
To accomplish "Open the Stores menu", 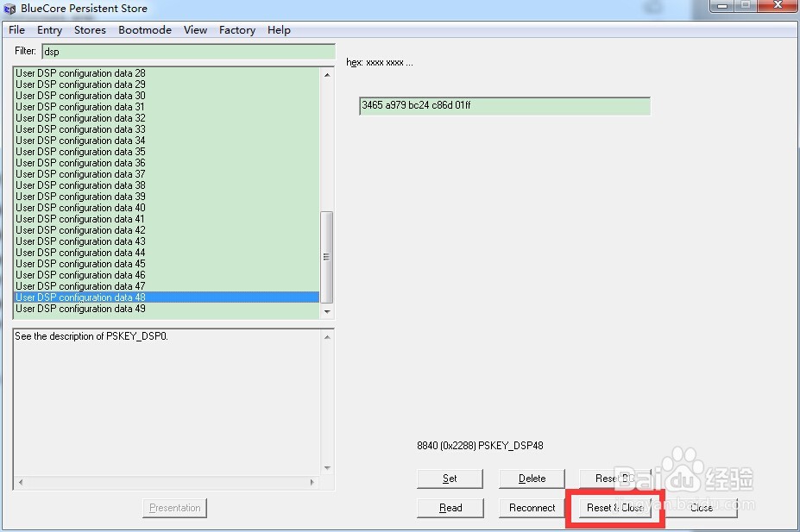I will (x=90, y=30).
